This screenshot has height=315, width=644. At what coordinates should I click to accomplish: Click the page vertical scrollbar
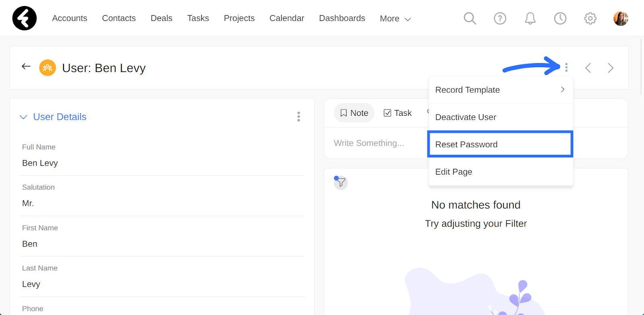(x=642, y=66)
